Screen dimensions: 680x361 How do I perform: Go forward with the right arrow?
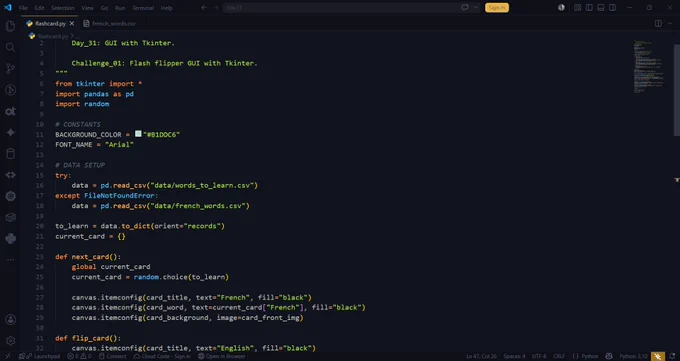pos(216,7)
